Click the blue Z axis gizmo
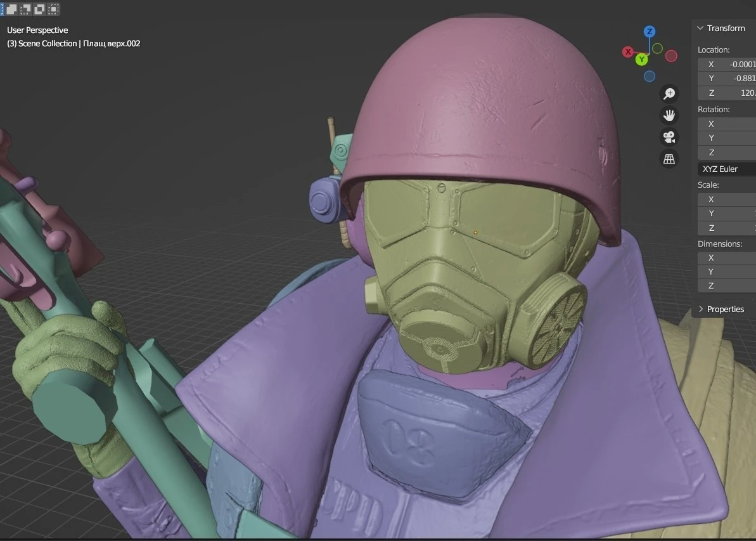The height and width of the screenshot is (541, 756). pyautogui.click(x=649, y=32)
